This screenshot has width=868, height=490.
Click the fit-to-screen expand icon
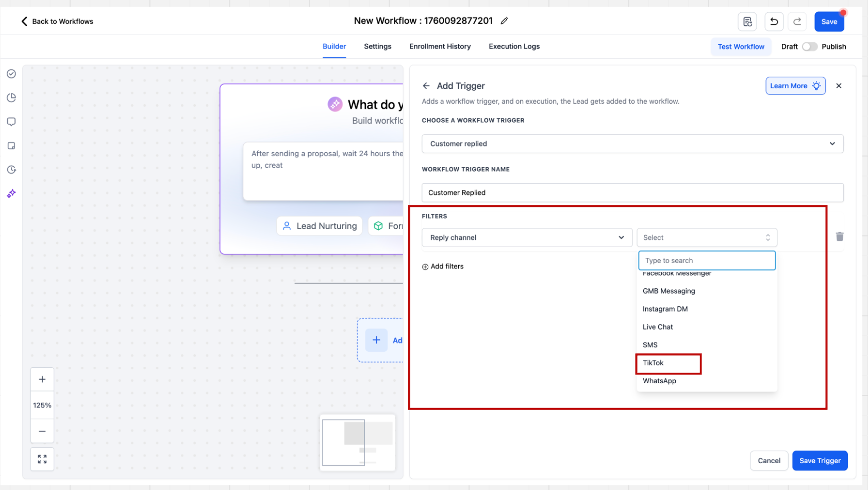point(42,459)
